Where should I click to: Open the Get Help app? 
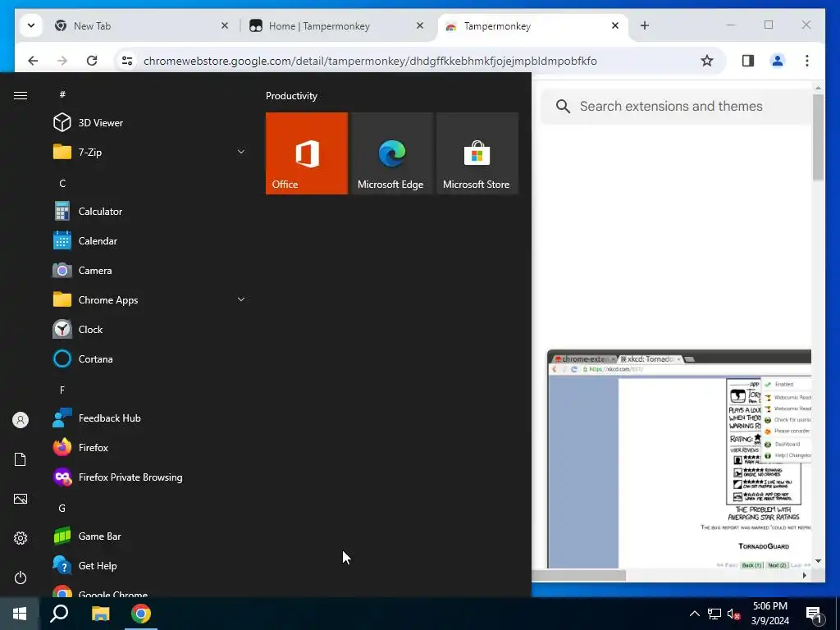[150, 565]
